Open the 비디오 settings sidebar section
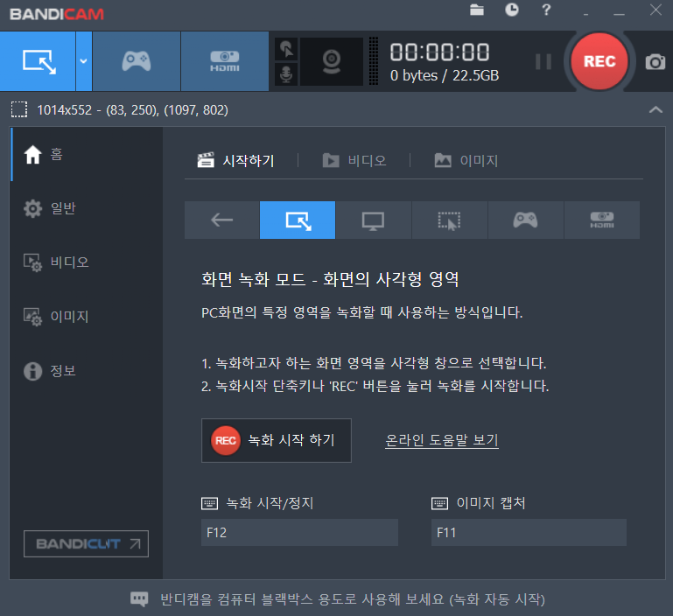The width and height of the screenshot is (673, 616). pyautogui.click(x=87, y=262)
